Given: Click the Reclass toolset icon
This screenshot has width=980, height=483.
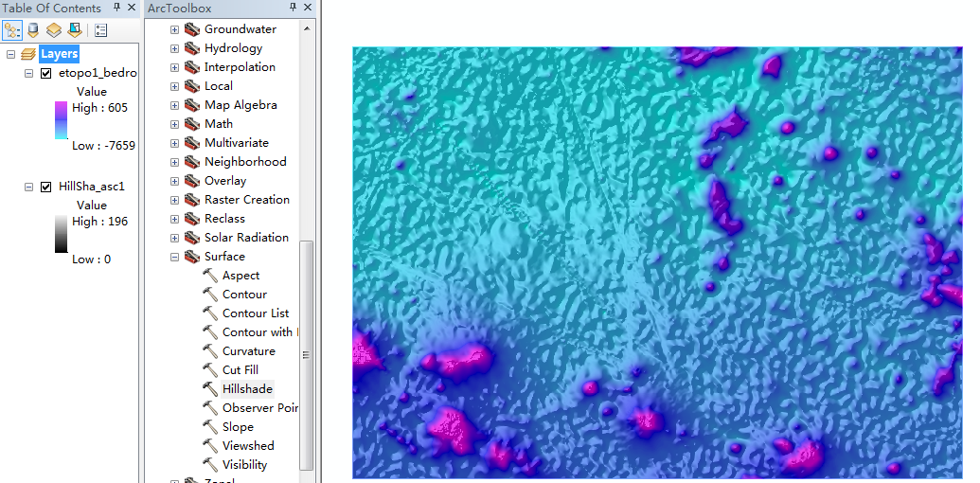Looking at the screenshot, I should (x=192, y=219).
